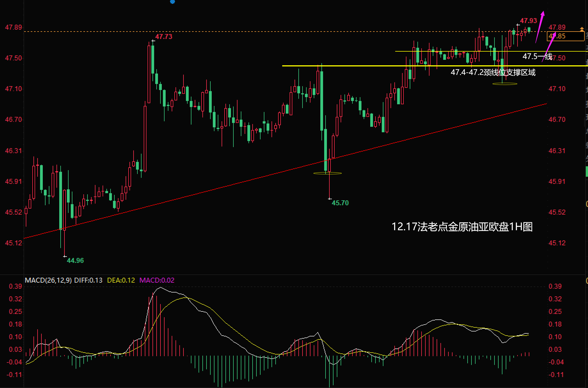Click the current price box showing 47.85
588x388 pixels.
[x=566, y=36]
